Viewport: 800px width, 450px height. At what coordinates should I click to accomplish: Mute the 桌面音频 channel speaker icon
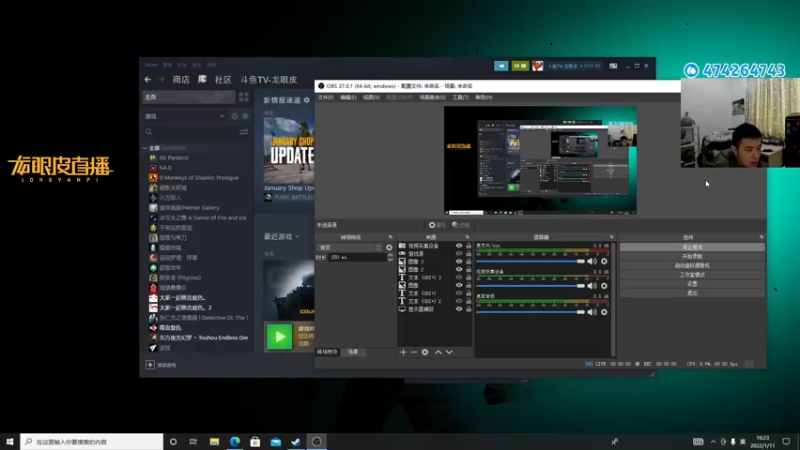click(592, 312)
